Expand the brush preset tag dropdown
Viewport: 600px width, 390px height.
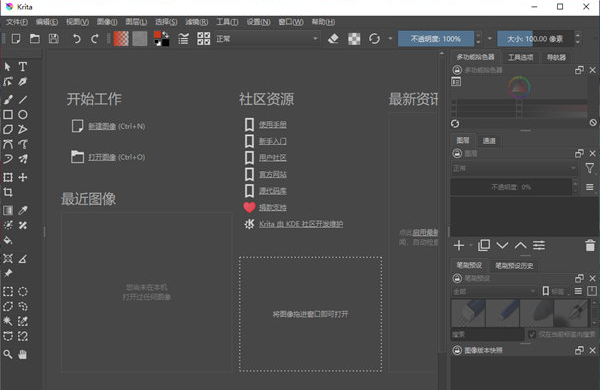494,292
